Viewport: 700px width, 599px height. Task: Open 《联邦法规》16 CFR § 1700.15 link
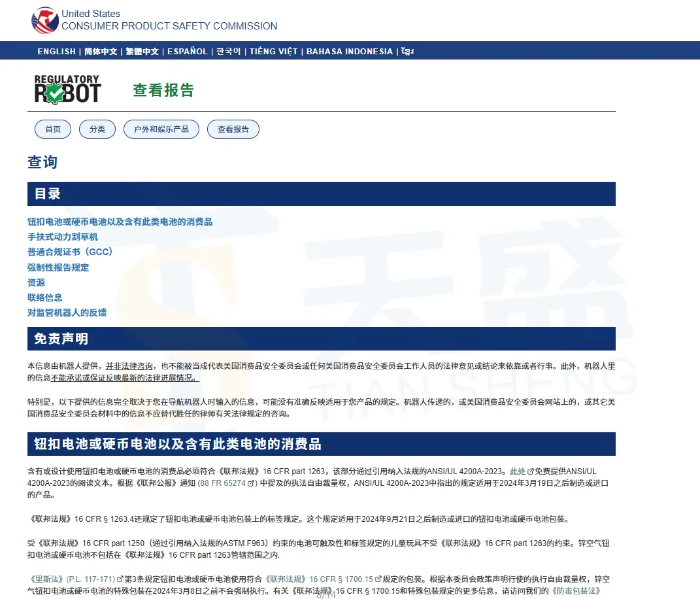(x=319, y=579)
